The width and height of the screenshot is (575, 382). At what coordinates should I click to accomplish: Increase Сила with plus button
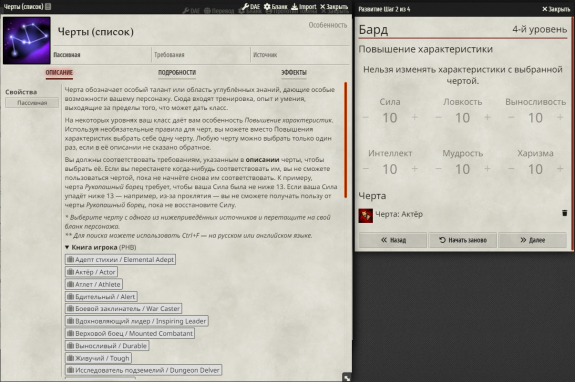point(414,117)
